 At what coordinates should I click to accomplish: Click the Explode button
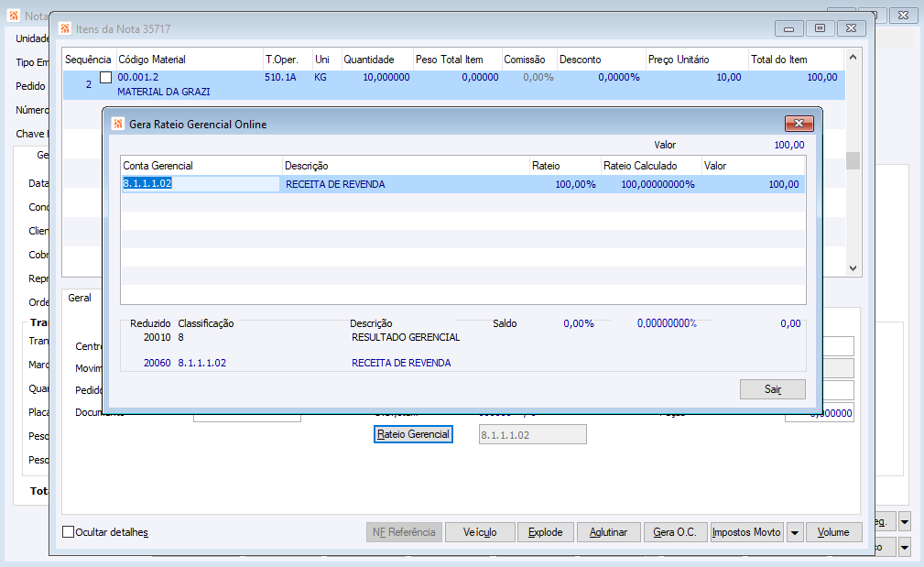tap(545, 532)
